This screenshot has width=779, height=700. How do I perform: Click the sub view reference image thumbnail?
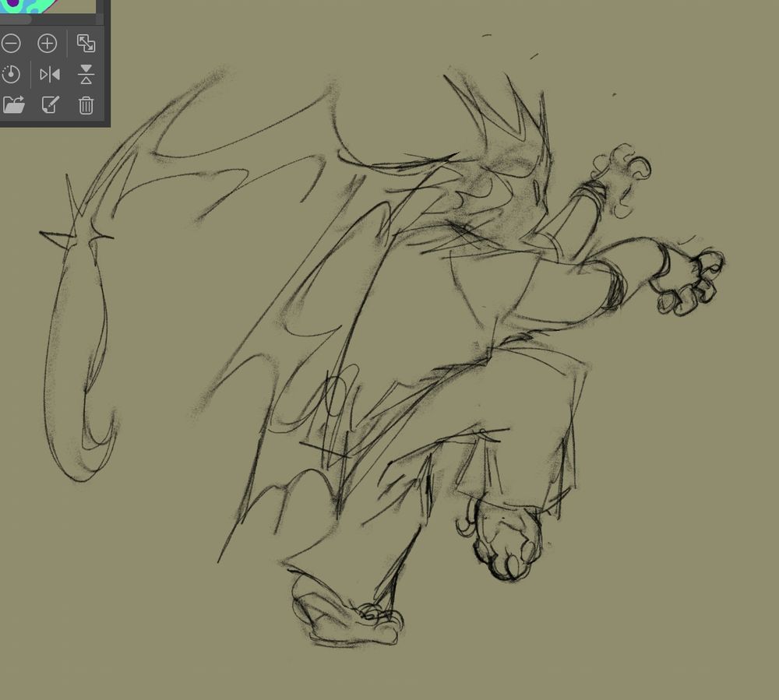click(48, 6)
